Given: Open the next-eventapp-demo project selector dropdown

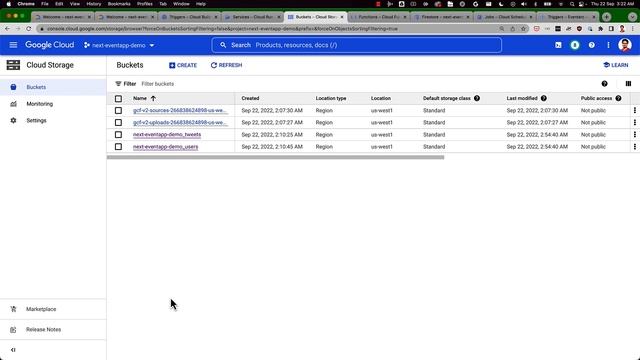Looking at the screenshot, I should 119,45.
